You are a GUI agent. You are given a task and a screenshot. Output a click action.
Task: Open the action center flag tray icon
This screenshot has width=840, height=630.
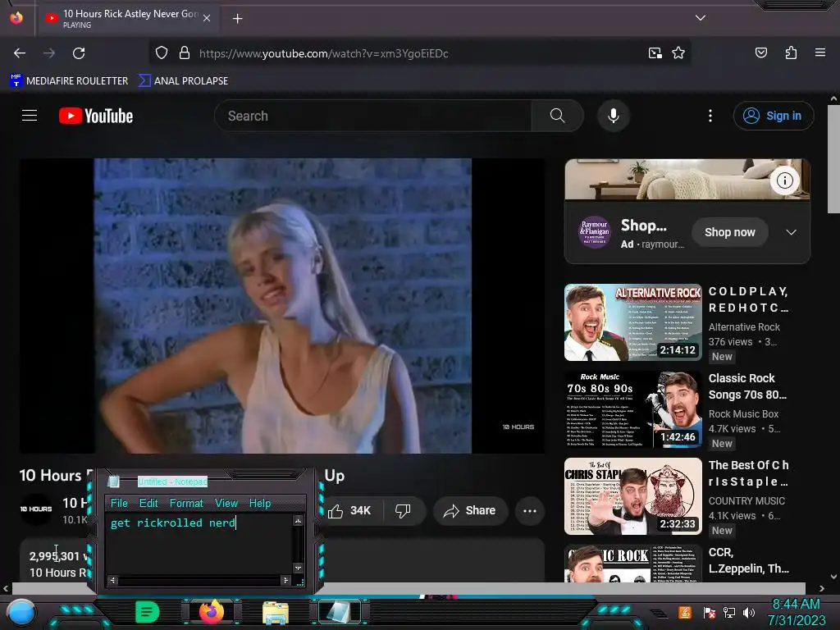[710, 612]
